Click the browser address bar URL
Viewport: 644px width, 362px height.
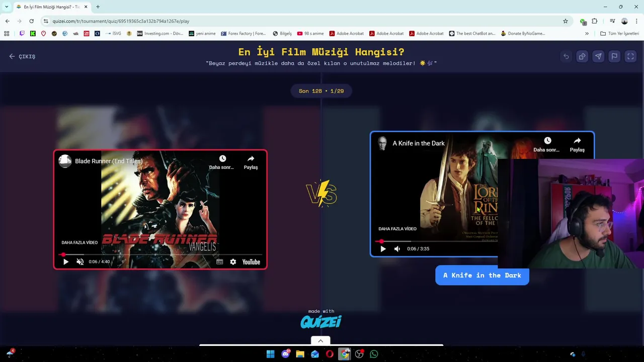click(x=121, y=21)
